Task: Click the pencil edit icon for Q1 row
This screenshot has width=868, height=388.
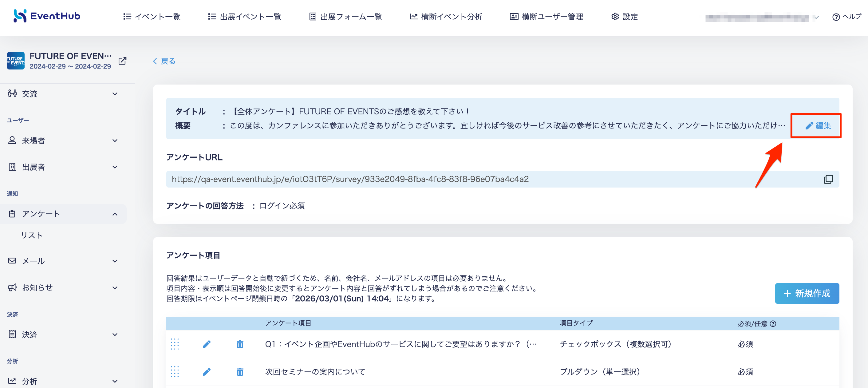Action: pos(207,344)
